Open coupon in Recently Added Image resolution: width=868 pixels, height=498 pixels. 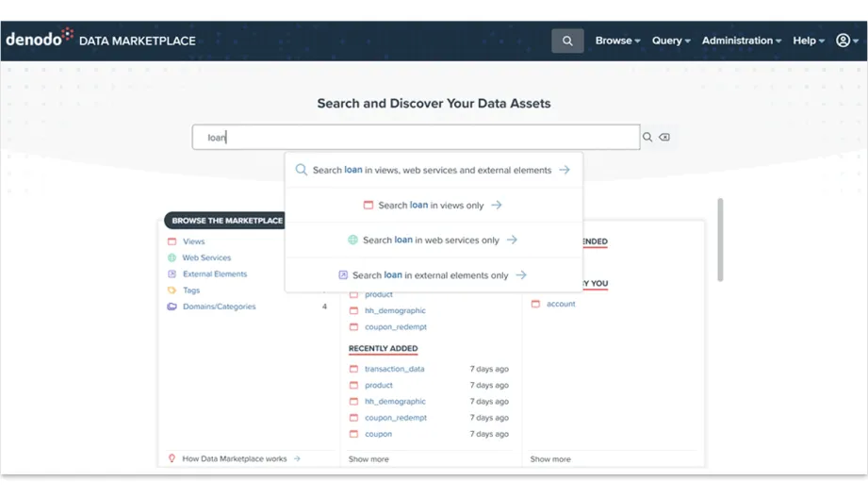coord(378,434)
